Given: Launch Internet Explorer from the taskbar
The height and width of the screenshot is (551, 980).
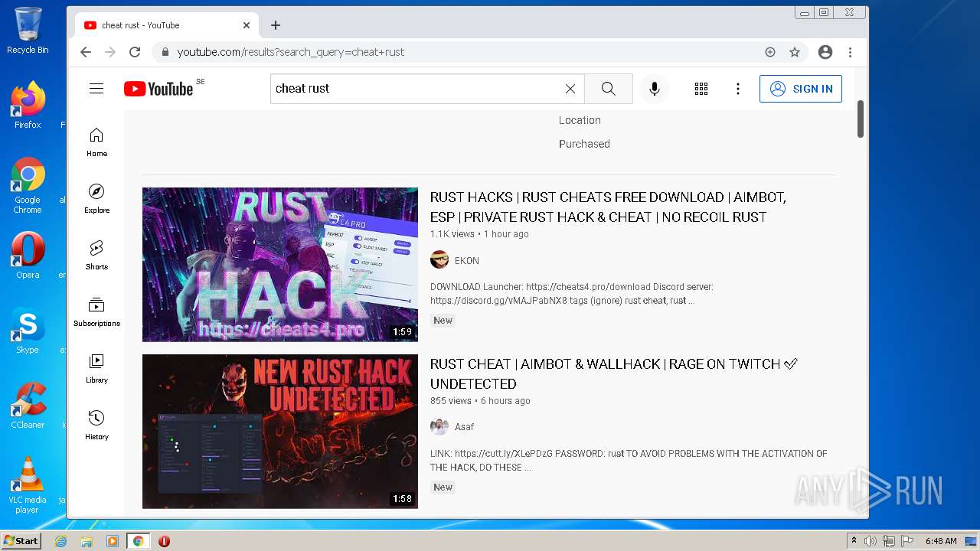Looking at the screenshot, I should coord(60,541).
